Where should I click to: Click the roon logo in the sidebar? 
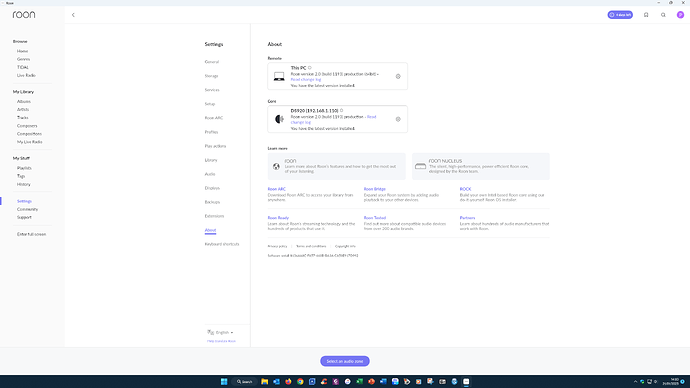[x=24, y=15]
